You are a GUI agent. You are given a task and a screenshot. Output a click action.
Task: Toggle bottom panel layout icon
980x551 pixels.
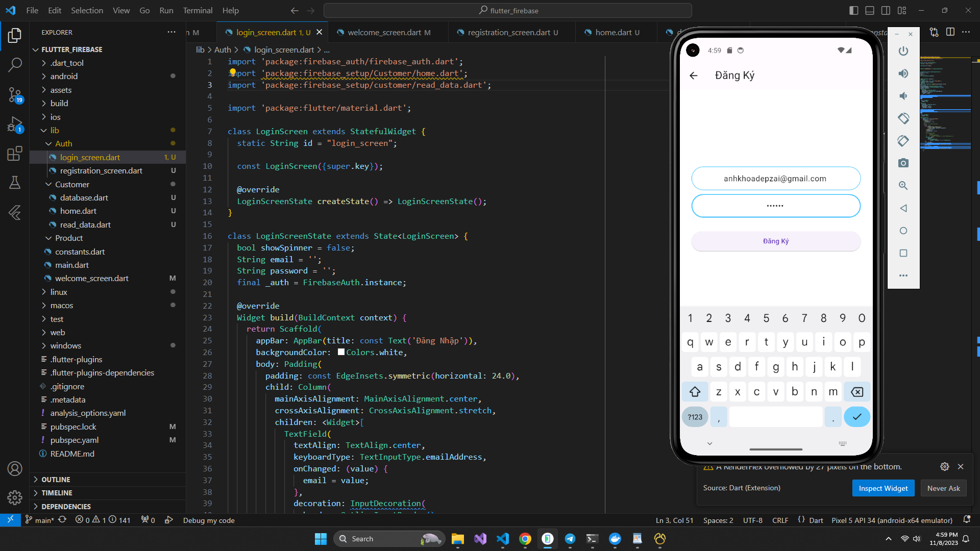click(870, 10)
